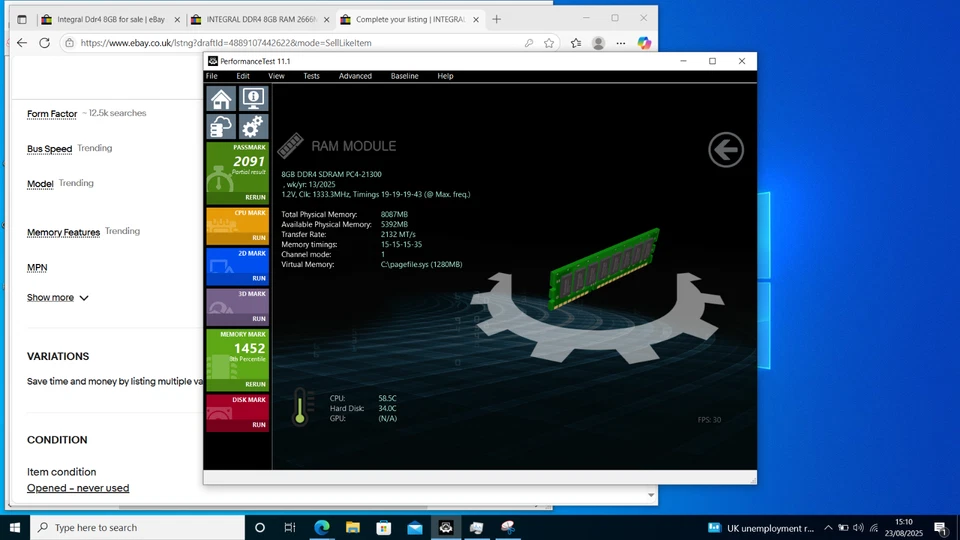Open the Tests menu in PerformanceTest
Screen dimensions: 960x540
click(311, 76)
